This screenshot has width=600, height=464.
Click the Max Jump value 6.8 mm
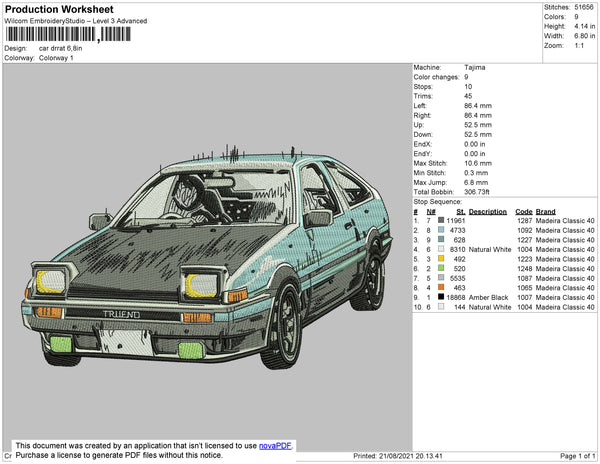pyautogui.click(x=476, y=182)
